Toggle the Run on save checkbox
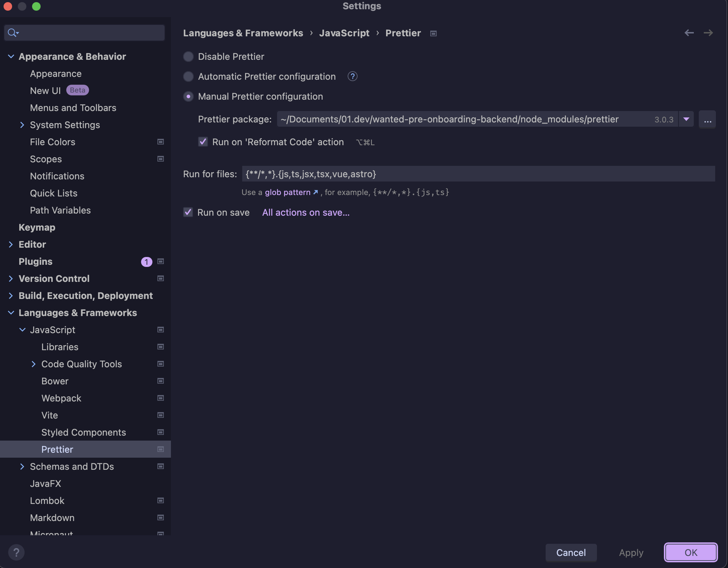This screenshot has width=728, height=568. click(x=188, y=212)
